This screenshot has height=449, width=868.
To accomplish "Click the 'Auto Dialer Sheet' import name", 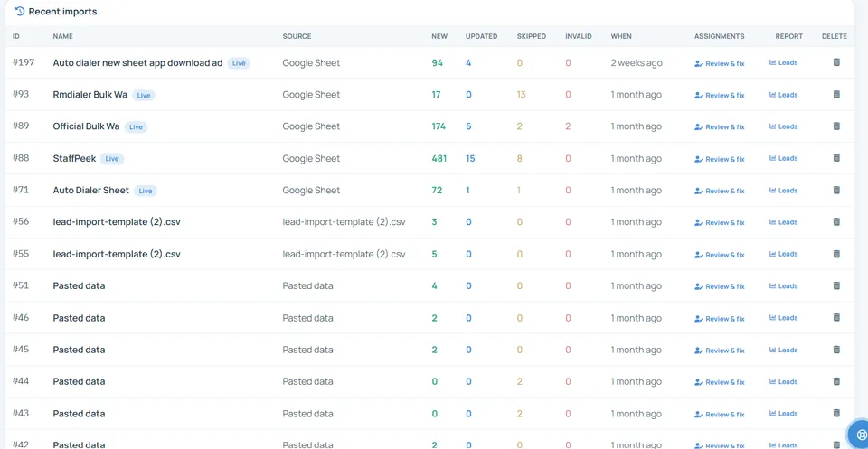I will pyautogui.click(x=90, y=191).
